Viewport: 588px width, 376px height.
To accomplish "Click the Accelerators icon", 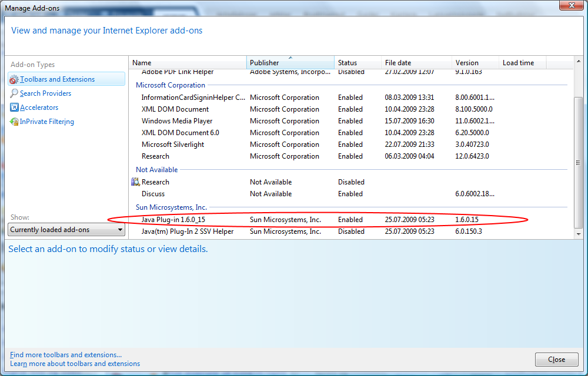I will click(x=14, y=108).
